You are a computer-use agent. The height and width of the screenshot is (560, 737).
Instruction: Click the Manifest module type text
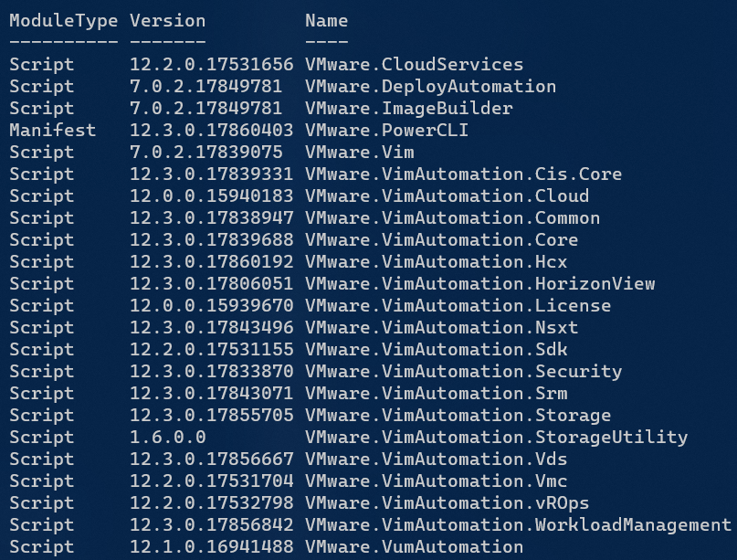tap(52, 130)
